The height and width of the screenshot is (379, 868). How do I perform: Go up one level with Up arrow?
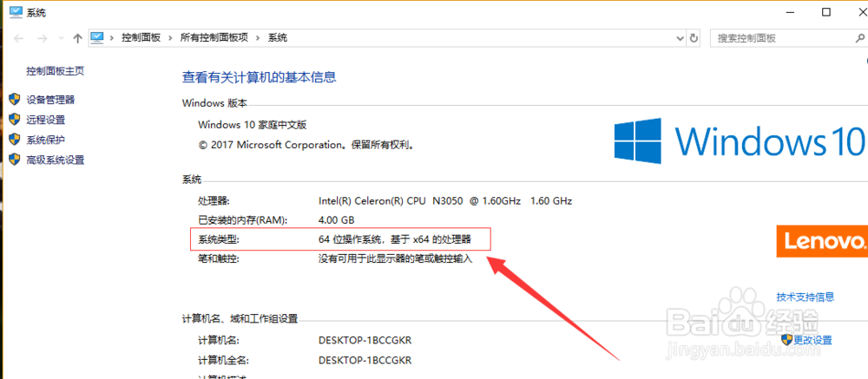coord(77,38)
